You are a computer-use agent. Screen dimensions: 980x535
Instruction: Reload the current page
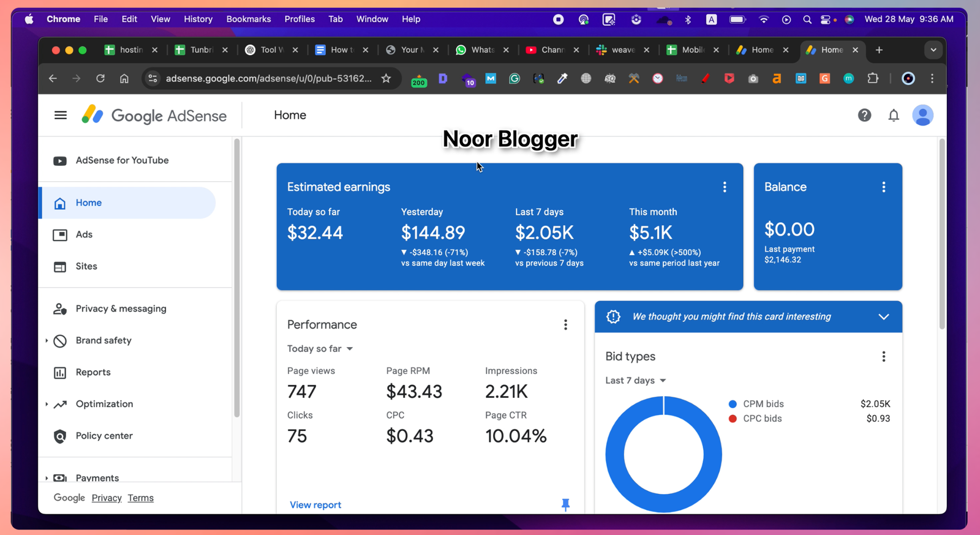(100, 78)
